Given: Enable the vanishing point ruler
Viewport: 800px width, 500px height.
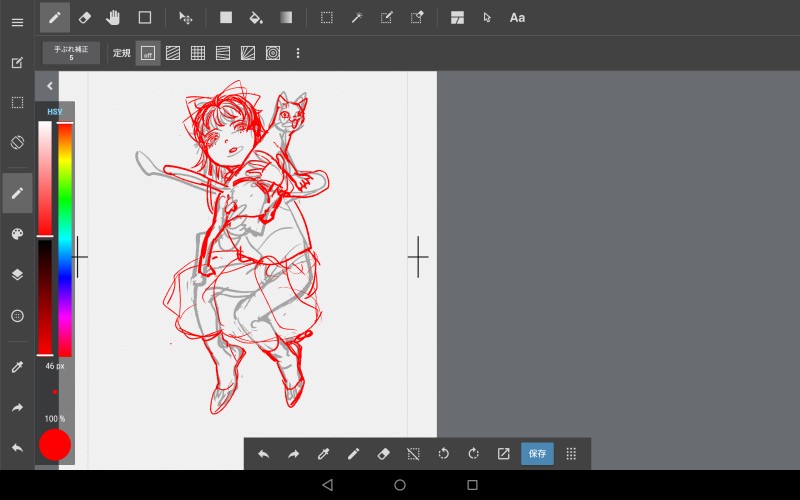Looking at the screenshot, I should (223, 53).
